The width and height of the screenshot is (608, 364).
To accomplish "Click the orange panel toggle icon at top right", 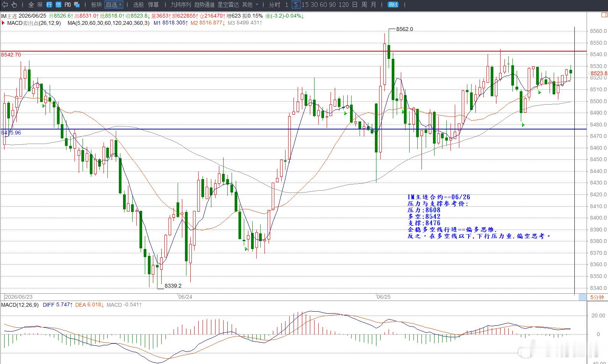I will pyautogui.click(x=604, y=15).
